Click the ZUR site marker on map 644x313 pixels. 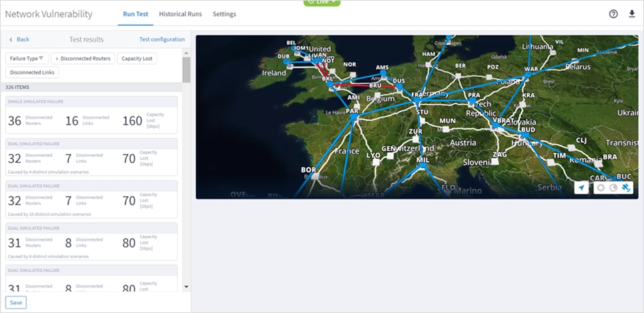point(416,139)
